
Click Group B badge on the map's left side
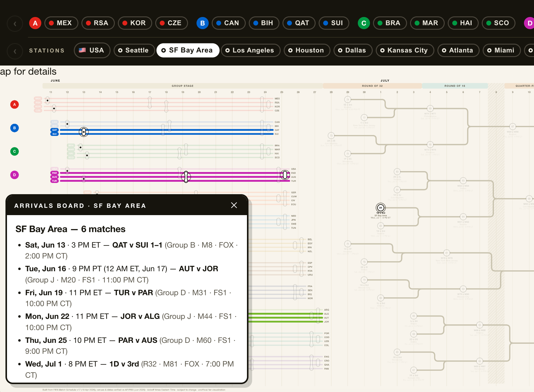(x=15, y=128)
